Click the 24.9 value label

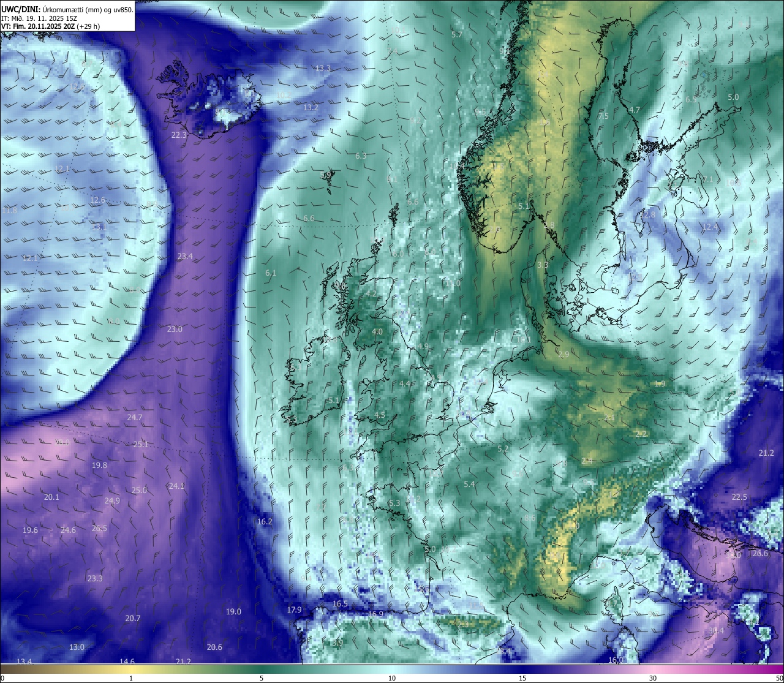112,501
